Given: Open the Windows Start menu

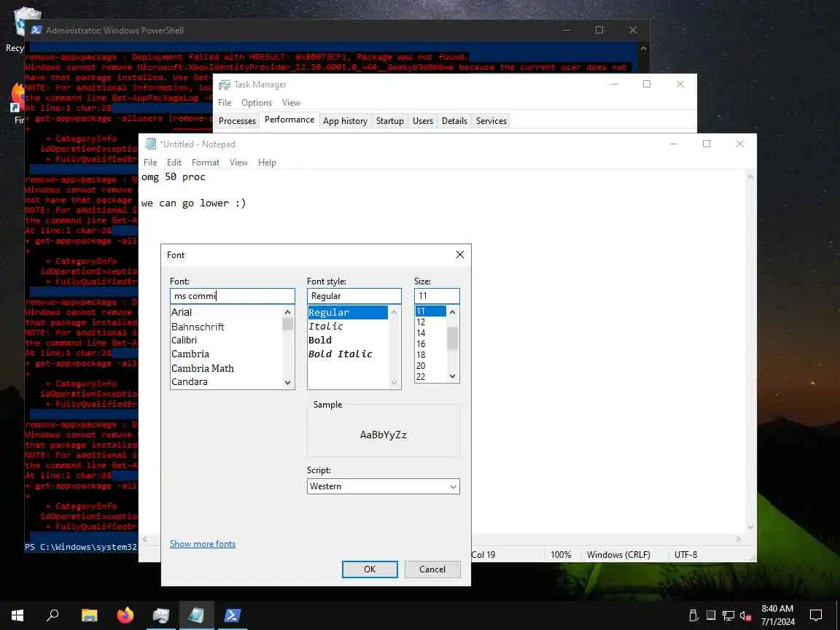Looking at the screenshot, I should click(17, 615).
